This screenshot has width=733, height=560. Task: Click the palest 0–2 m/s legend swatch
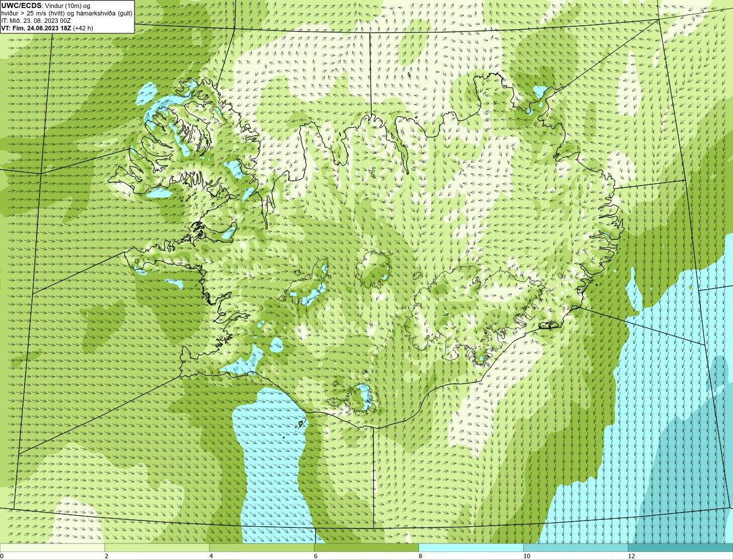tap(52, 547)
